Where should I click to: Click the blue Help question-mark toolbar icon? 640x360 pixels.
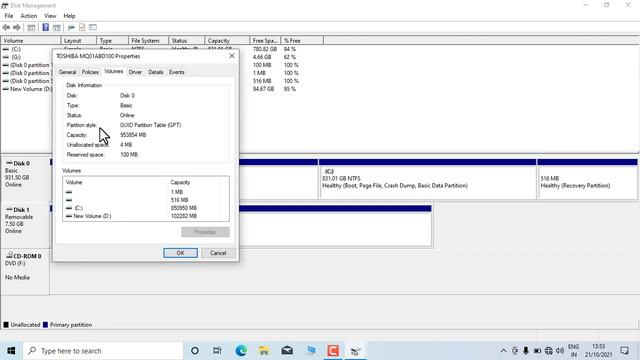[45, 27]
